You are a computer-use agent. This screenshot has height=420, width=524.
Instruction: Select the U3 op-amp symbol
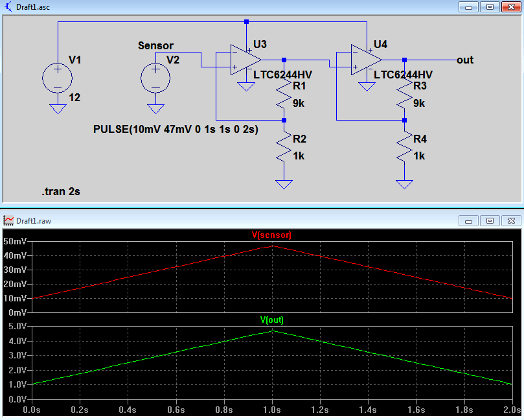(x=245, y=60)
